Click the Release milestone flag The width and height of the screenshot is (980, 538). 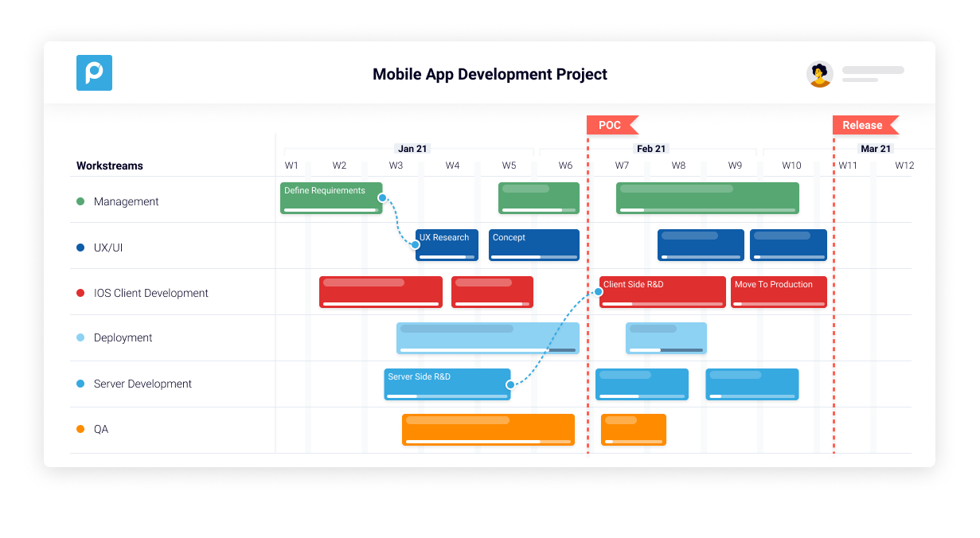coord(865,125)
